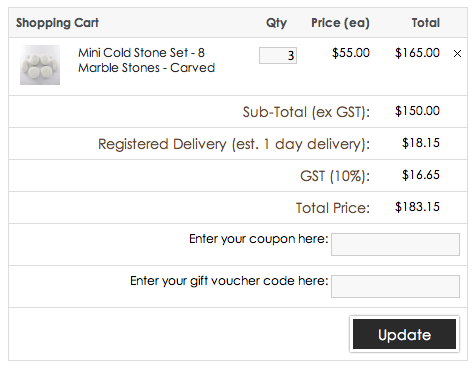This screenshot has height=366, width=476.
Task: Click the Registered Delivery label
Action: (234, 144)
